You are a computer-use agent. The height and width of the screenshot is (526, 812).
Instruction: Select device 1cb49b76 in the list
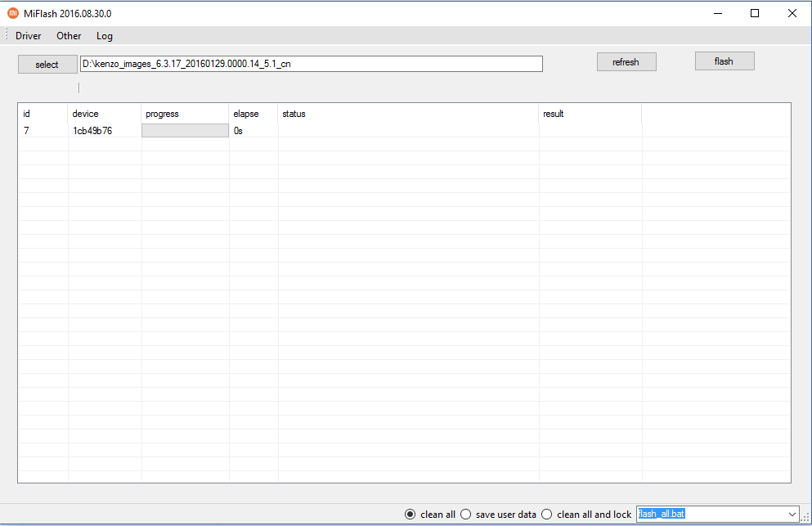(92, 131)
